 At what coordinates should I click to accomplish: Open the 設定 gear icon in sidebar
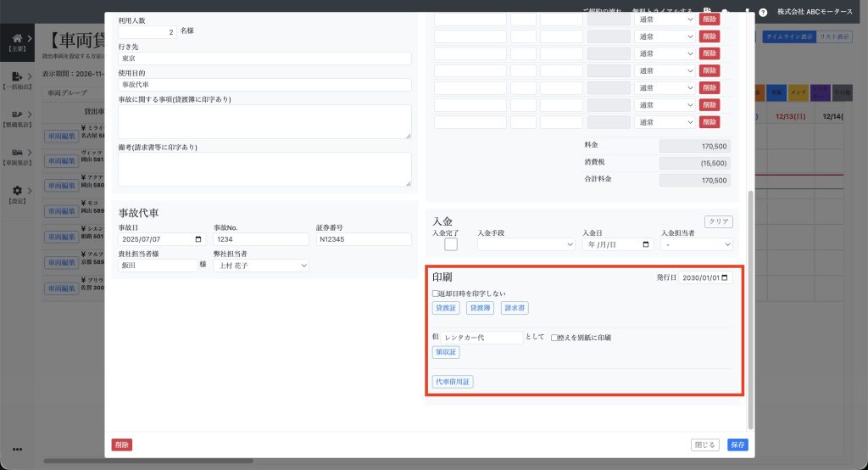(17, 192)
